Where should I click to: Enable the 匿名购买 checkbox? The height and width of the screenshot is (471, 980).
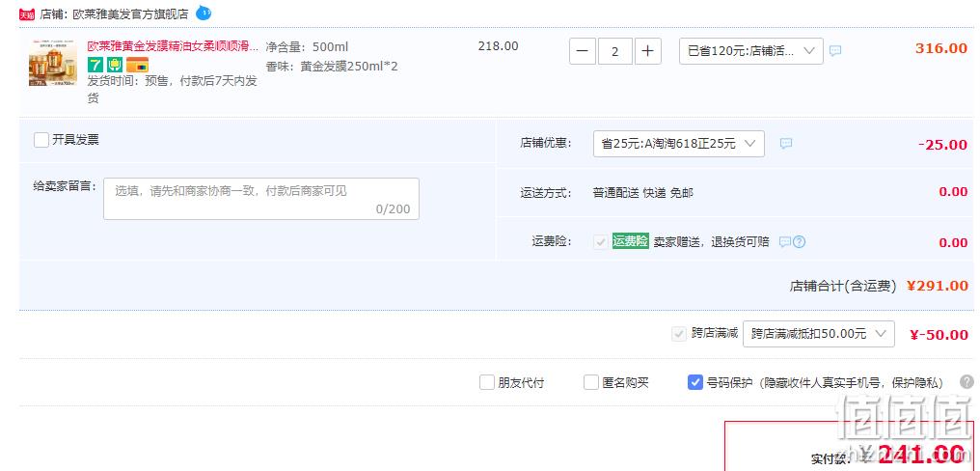pos(591,382)
